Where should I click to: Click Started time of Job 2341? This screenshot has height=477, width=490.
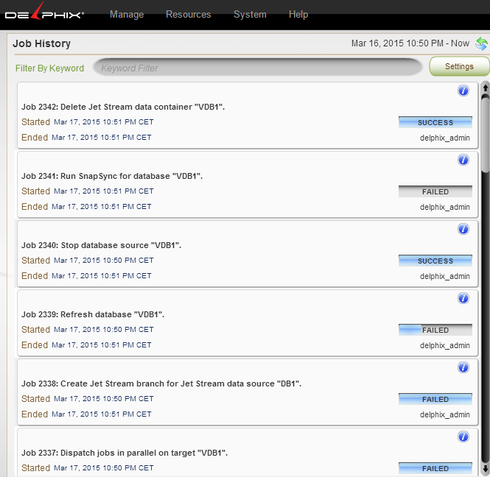(104, 191)
